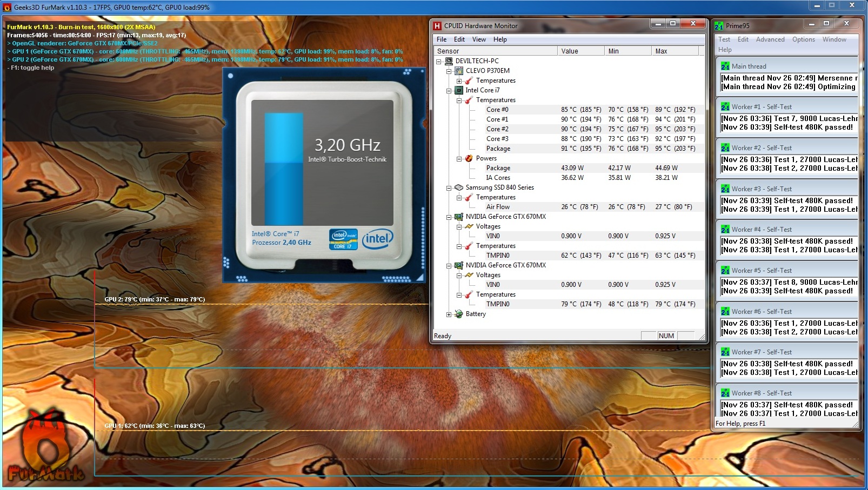Click the Main thread 'Optimizing' log line
The width and height of the screenshot is (868, 490).
[788, 86]
